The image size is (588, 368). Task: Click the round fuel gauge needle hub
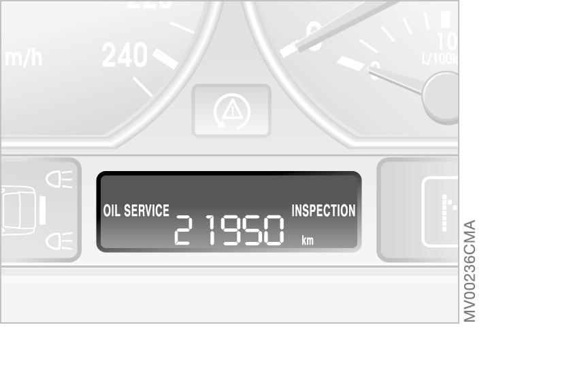(441, 97)
